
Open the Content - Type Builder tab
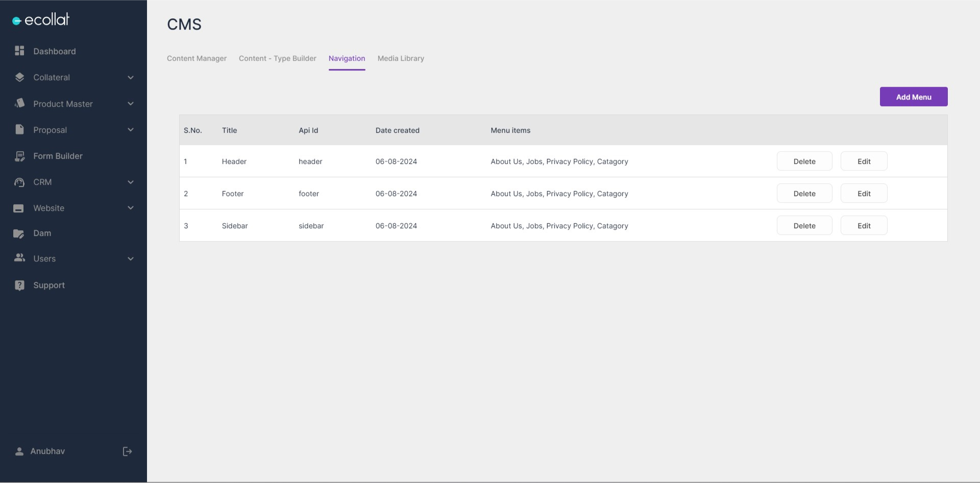pyautogui.click(x=277, y=58)
